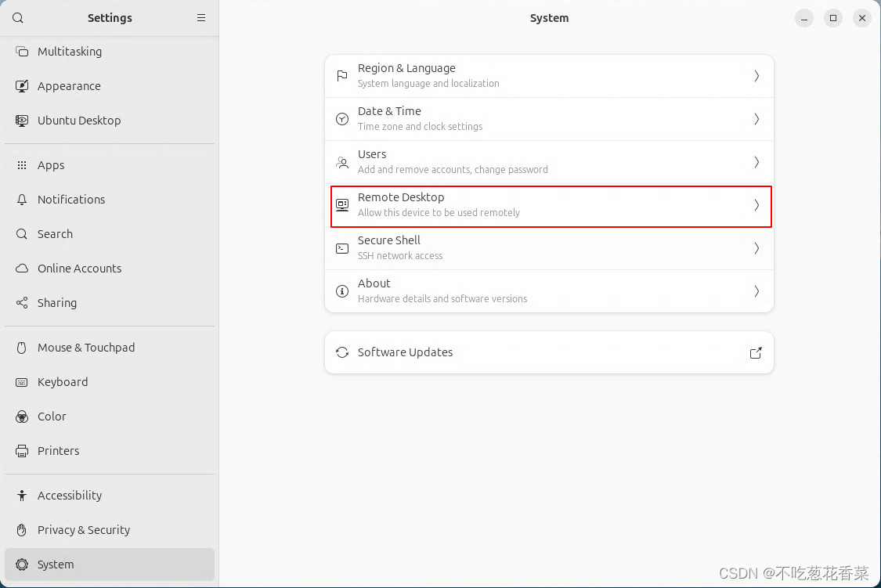Open Region & Language settings
Image resolution: width=881 pixels, height=588 pixels.
pyautogui.click(x=550, y=76)
